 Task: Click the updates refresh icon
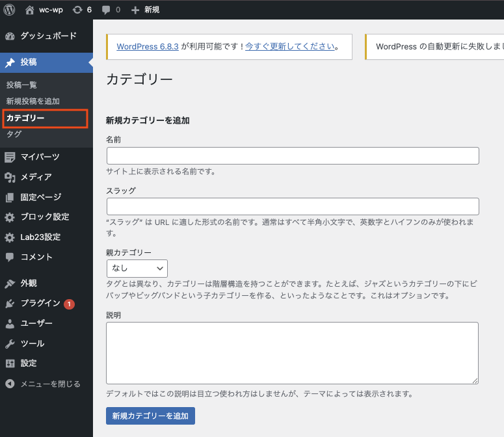click(x=78, y=10)
